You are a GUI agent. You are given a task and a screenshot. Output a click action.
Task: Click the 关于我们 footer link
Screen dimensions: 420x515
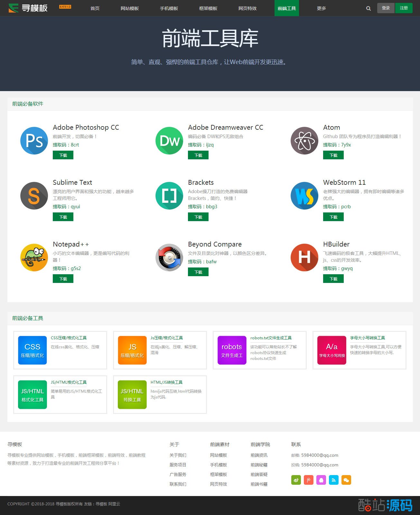[178, 455]
